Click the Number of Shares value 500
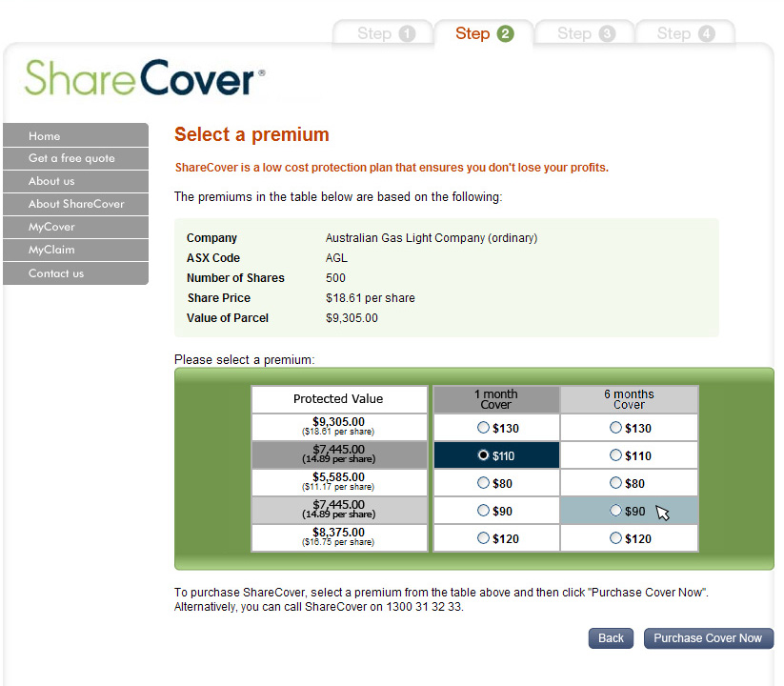 [335, 278]
